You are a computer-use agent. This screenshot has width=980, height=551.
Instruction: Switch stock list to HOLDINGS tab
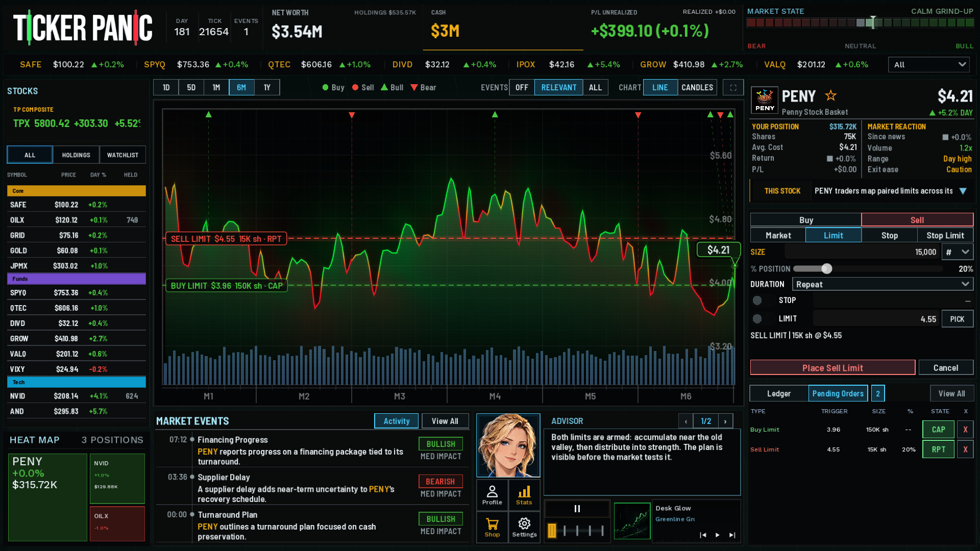click(76, 155)
